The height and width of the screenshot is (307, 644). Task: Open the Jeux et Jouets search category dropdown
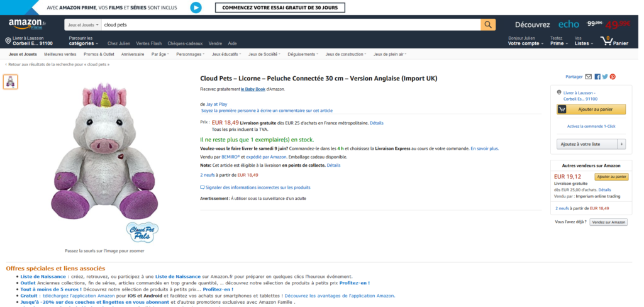83,25
